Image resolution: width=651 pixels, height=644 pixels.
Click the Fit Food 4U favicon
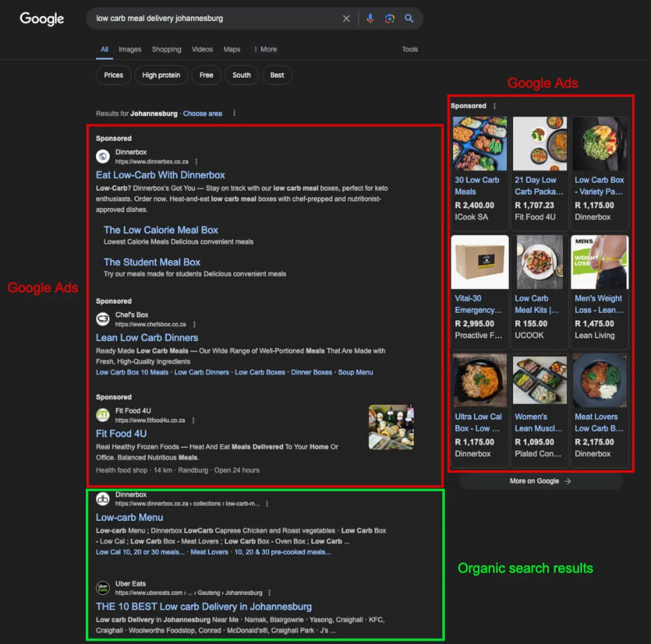(102, 415)
